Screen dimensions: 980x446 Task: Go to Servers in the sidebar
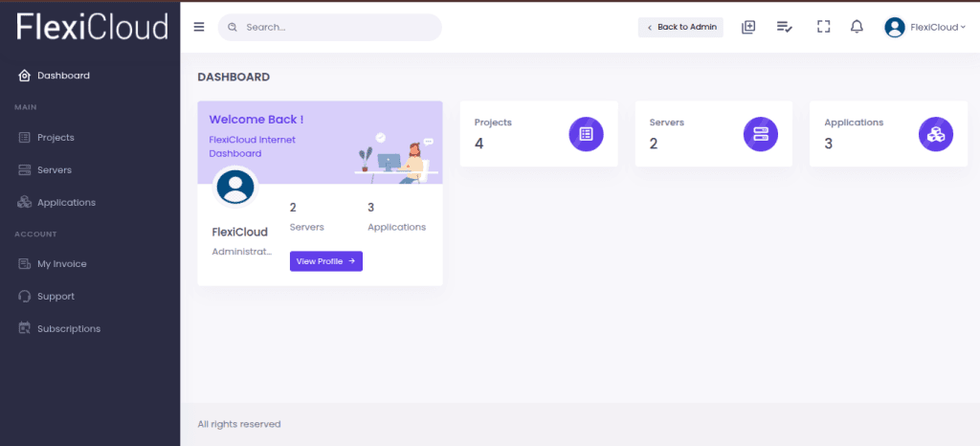click(54, 170)
